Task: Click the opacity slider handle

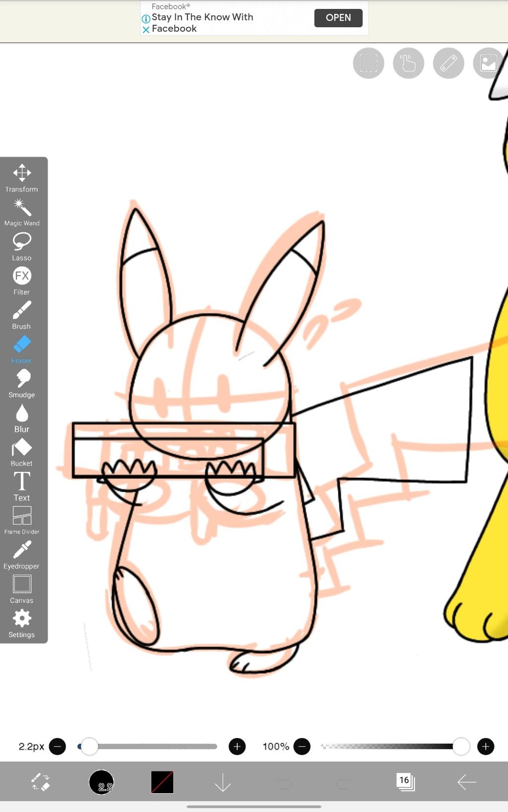Action: pyautogui.click(x=461, y=746)
